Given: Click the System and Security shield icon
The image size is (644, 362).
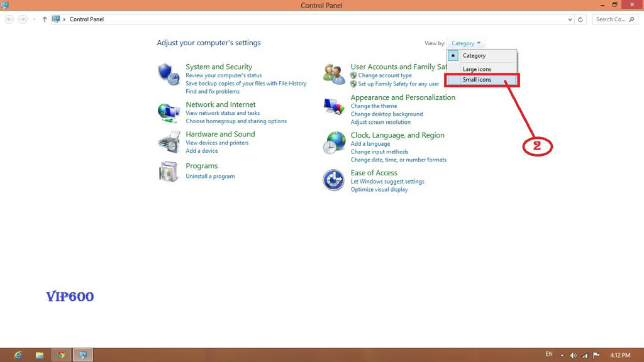Looking at the screenshot, I should [x=169, y=74].
